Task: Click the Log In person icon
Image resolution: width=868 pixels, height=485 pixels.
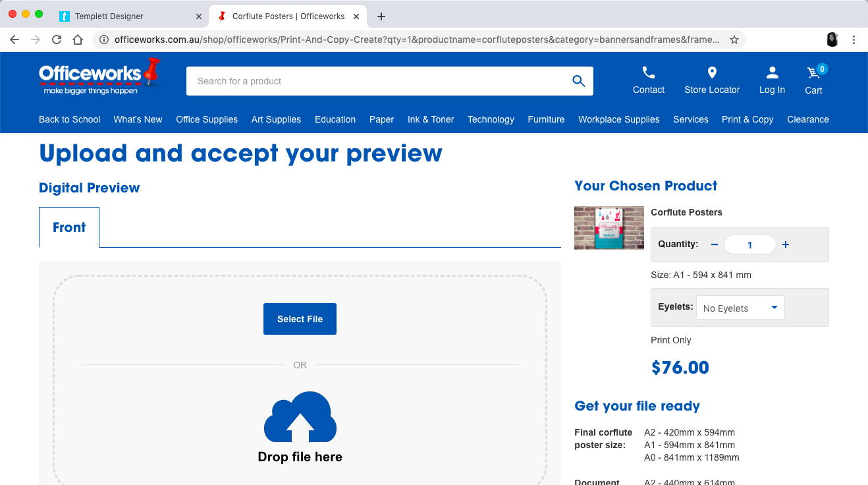Action: pos(772,72)
